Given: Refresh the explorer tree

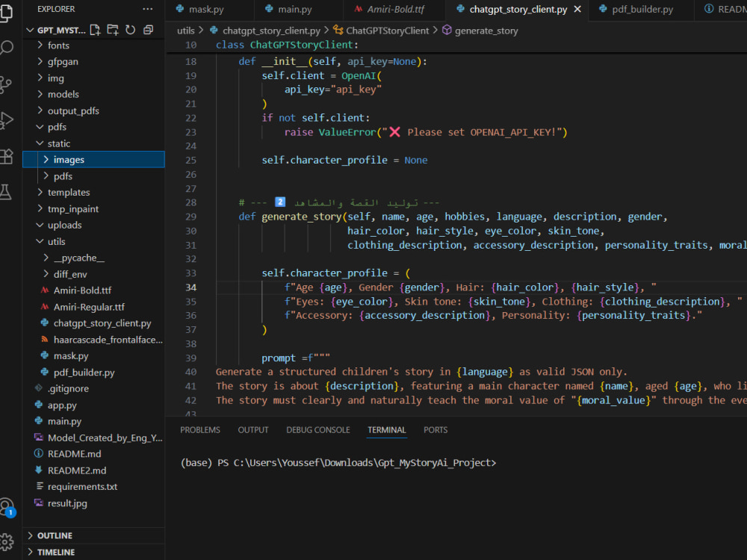Looking at the screenshot, I should [x=131, y=30].
